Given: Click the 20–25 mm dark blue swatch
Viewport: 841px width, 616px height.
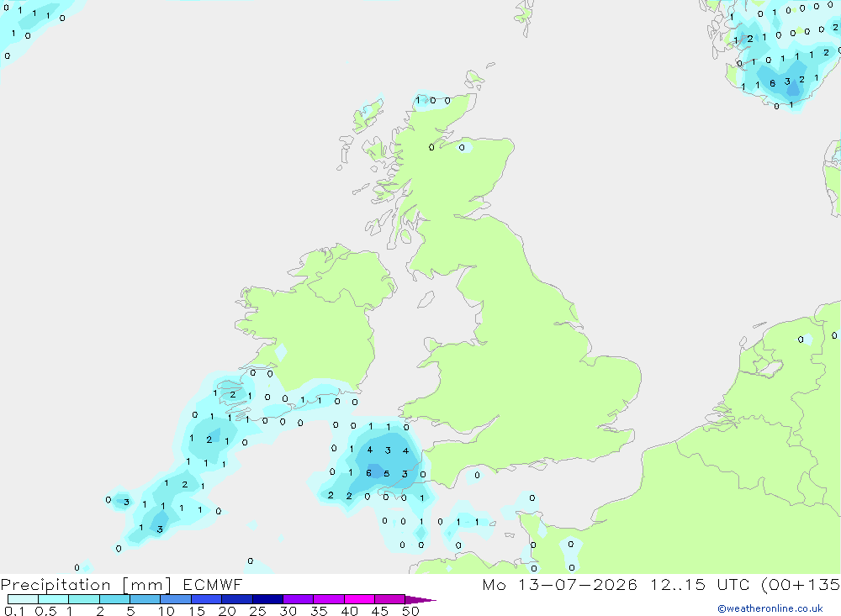Looking at the screenshot, I should [237, 599].
